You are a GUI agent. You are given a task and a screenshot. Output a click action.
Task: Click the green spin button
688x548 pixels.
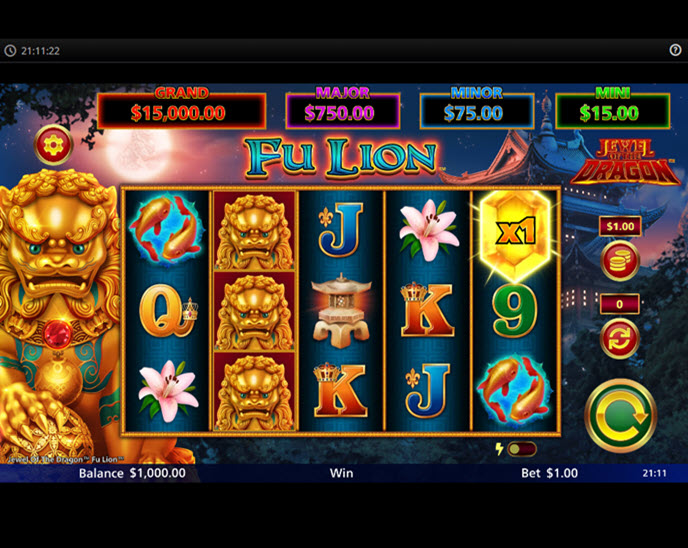[x=620, y=415]
